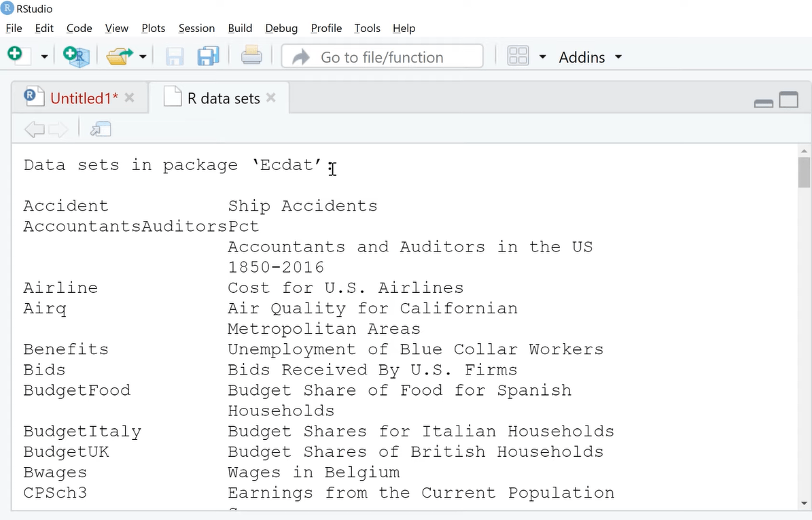The width and height of the screenshot is (812, 520).
Task: Open the Profile menu
Action: pyautogui.click(x=326, y=28)
